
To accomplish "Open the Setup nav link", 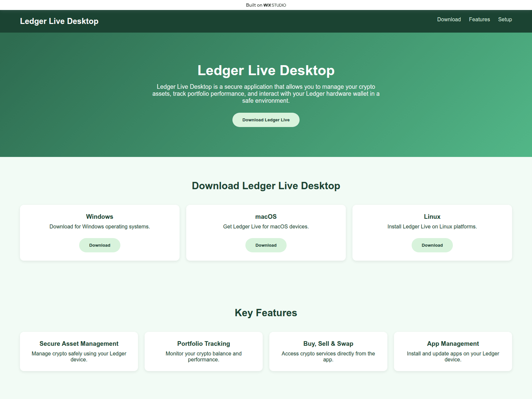I will pyautogui.click(x=505, y=19).
